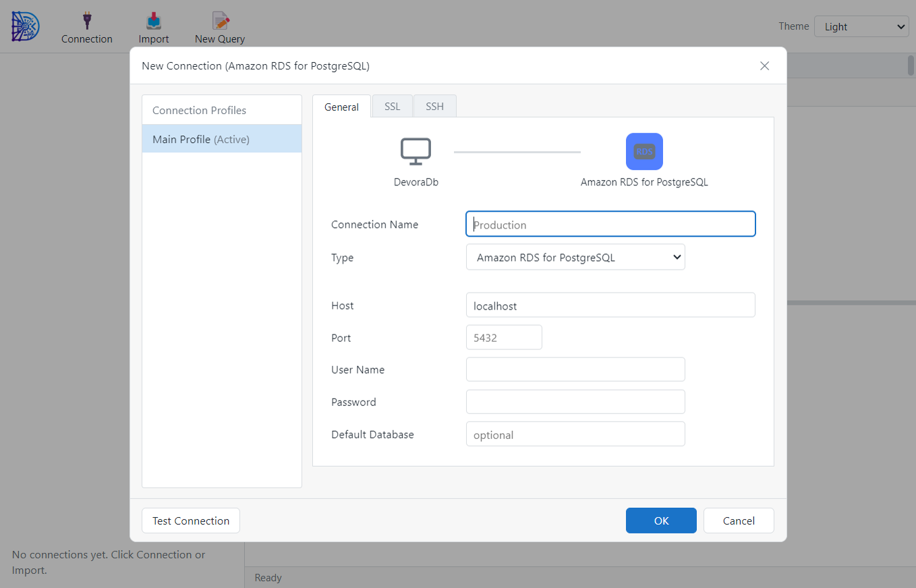Screen dimensions: 916x588
Task: Click the DevoraDb logo icon
Action: coord(26,26)
